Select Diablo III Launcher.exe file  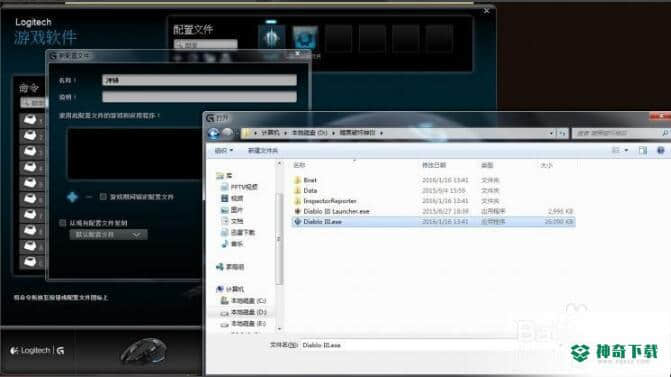[336, 211]
